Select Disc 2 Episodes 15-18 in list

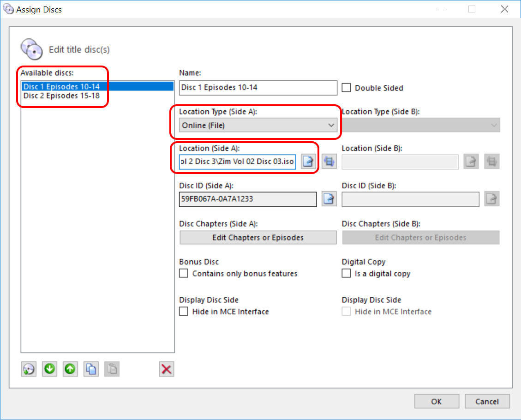pos(98,96)
